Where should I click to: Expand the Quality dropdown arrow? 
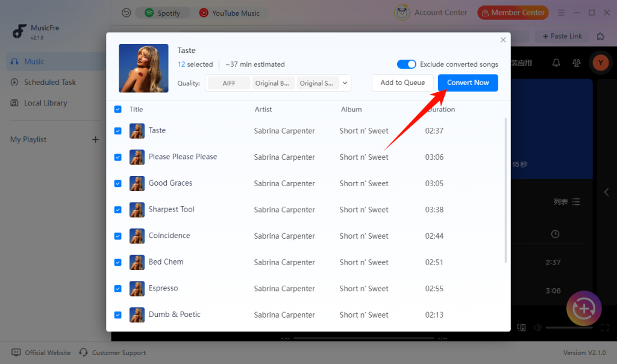[x=345, y=83]
